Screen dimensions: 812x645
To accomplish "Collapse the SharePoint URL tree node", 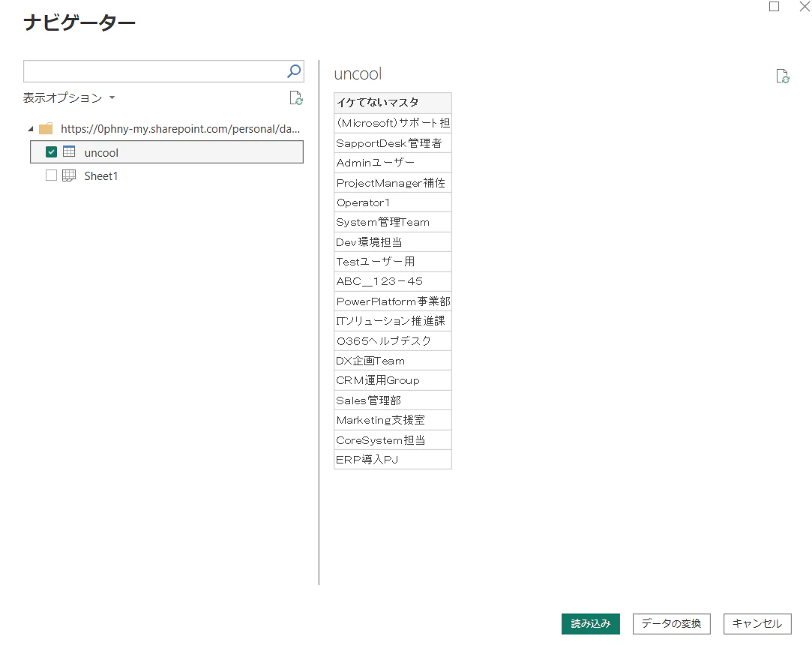I will 31,129.
